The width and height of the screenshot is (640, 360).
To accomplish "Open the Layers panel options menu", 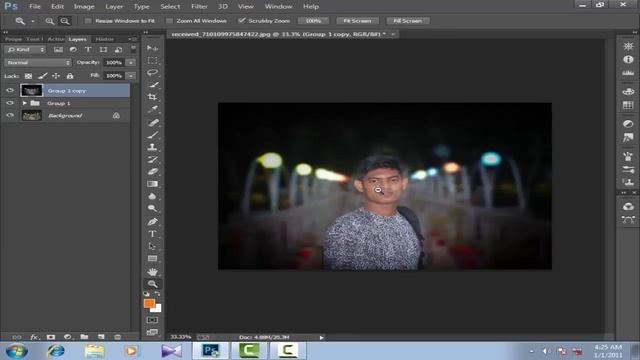I will tap(133, 39).
